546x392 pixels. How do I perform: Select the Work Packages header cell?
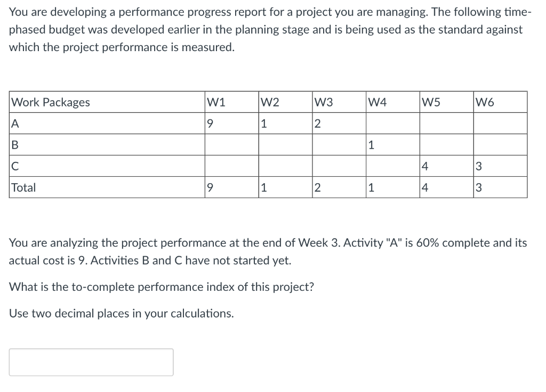(x=51, y=102)
